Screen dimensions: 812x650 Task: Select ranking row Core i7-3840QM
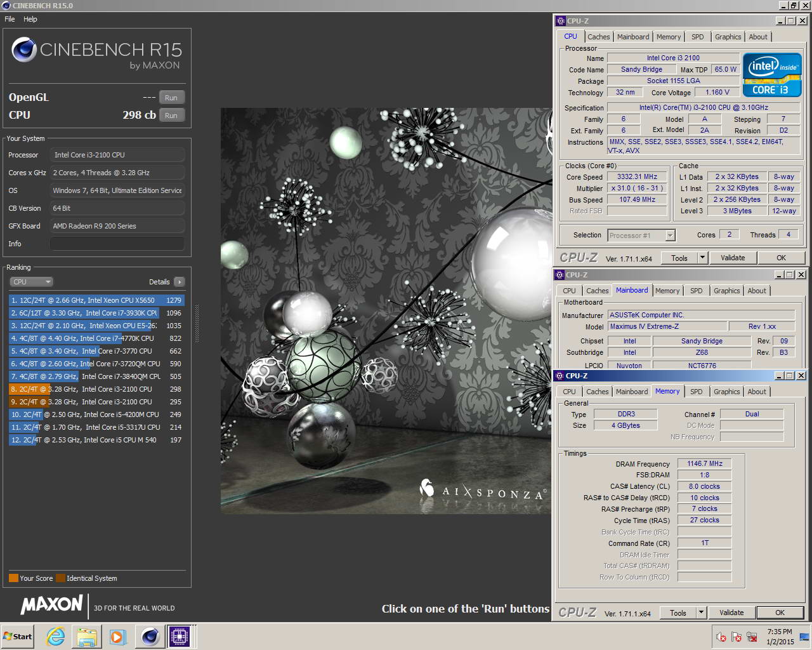96,376
